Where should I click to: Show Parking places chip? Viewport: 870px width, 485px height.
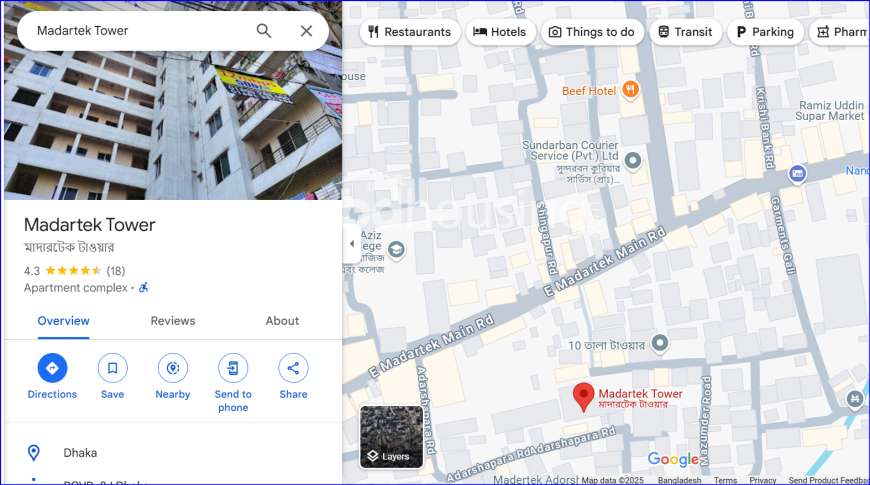[x=765, y=32]
